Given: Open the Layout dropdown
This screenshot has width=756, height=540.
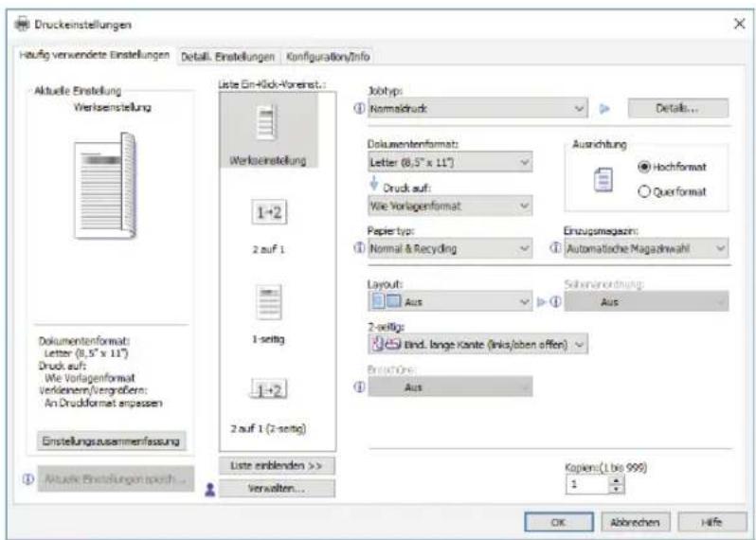Looking at the screenshot, I should 450,302.
